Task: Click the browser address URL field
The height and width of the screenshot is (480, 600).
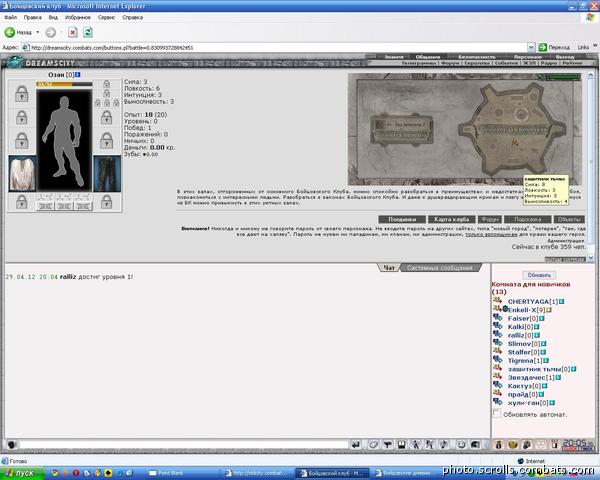Action: coord(275,47)
